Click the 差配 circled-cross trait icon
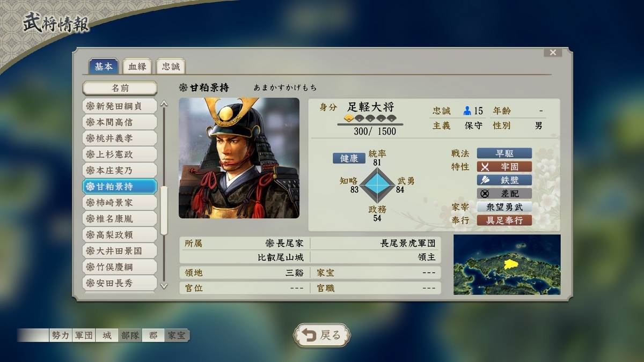The width and height of the screenshot is (644, 362). point(485,194)
